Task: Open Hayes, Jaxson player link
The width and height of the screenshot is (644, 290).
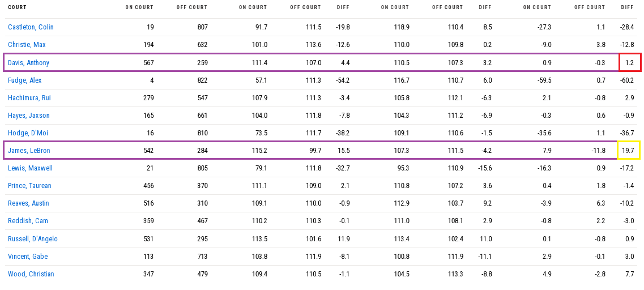Action: tap(29, 116)
